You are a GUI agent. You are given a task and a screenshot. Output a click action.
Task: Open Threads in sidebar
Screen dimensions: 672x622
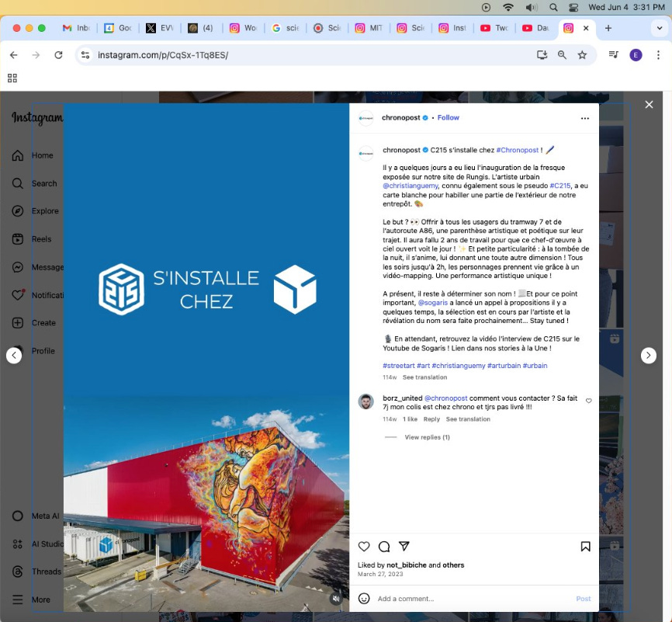pyautogui.click(x=36, y=572)
